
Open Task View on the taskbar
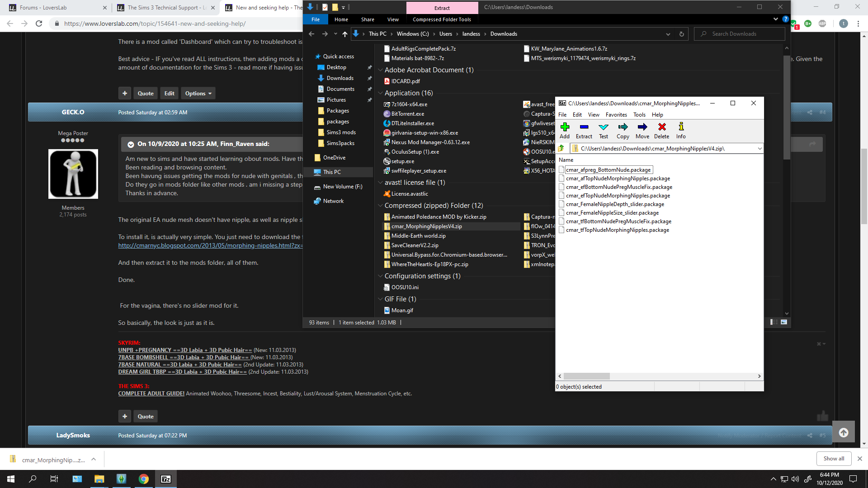tap(54, 479)
